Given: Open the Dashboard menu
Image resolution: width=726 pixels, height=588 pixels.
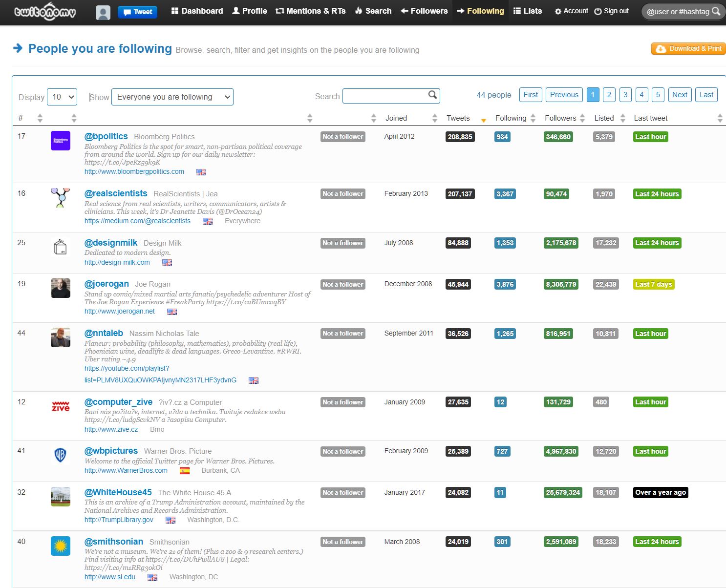Looking at the screenshot, I should 197,11.
